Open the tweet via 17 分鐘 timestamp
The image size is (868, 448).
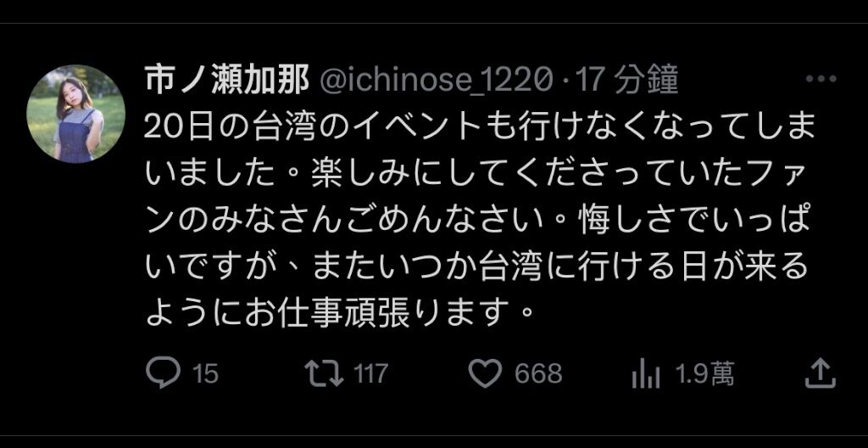(627, 81)
